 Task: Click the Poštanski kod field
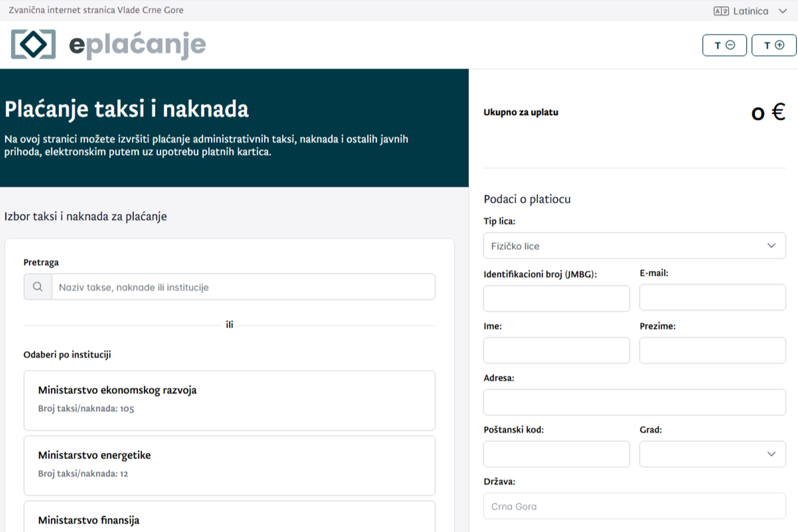556,454
